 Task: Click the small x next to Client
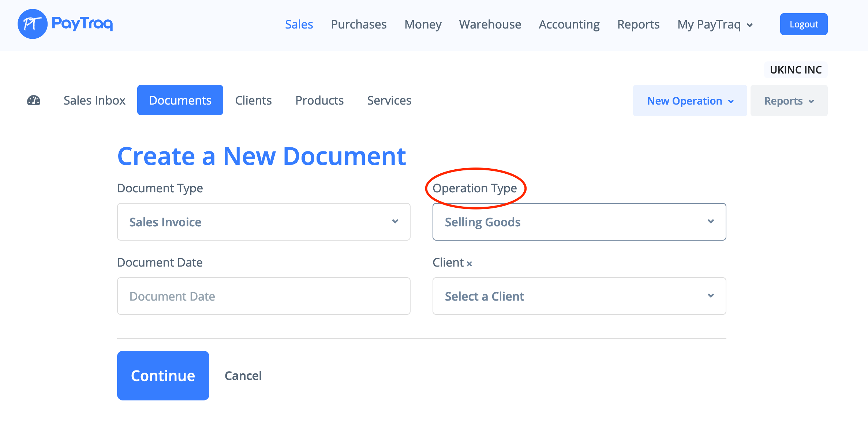tap(469, 264)
